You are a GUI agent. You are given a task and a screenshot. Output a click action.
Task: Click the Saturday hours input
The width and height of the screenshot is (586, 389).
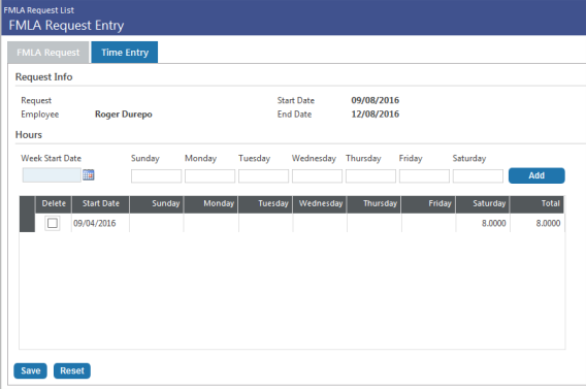click(x=478, y=176)
